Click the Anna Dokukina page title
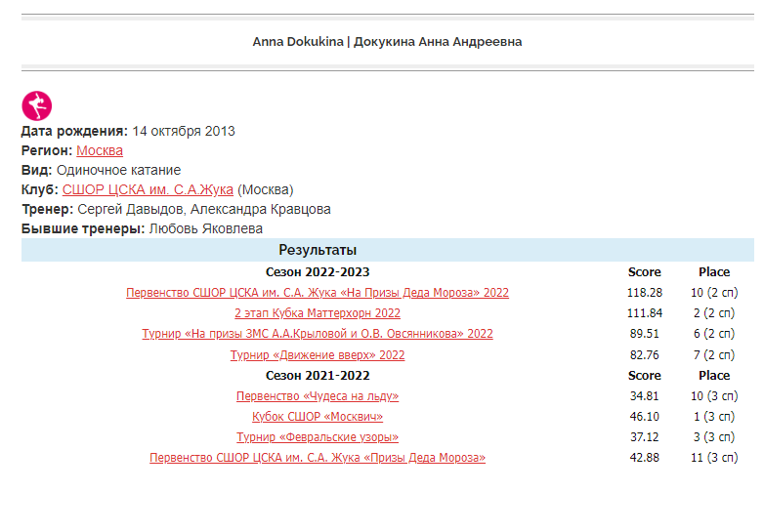 (387, 42)
